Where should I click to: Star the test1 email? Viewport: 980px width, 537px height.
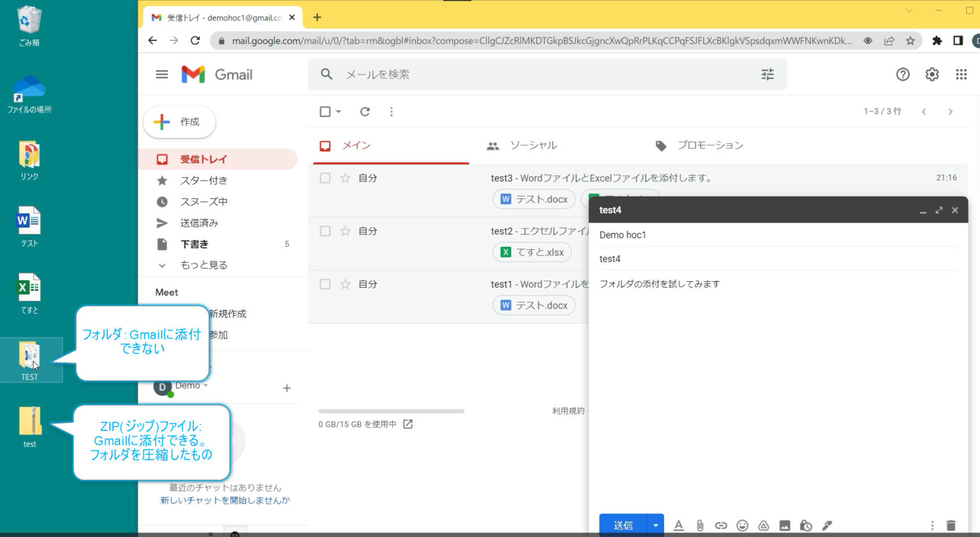[x=345, y=284]
